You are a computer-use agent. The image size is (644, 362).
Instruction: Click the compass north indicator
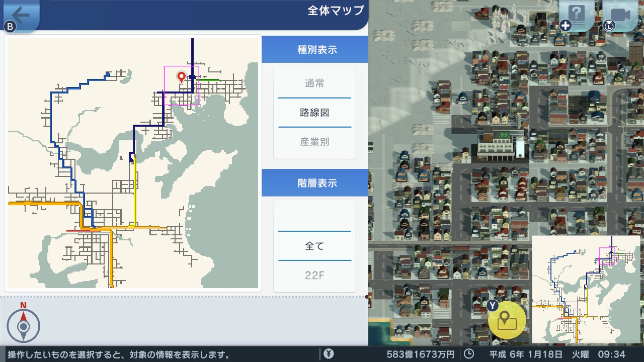click(x=23, y=326)
